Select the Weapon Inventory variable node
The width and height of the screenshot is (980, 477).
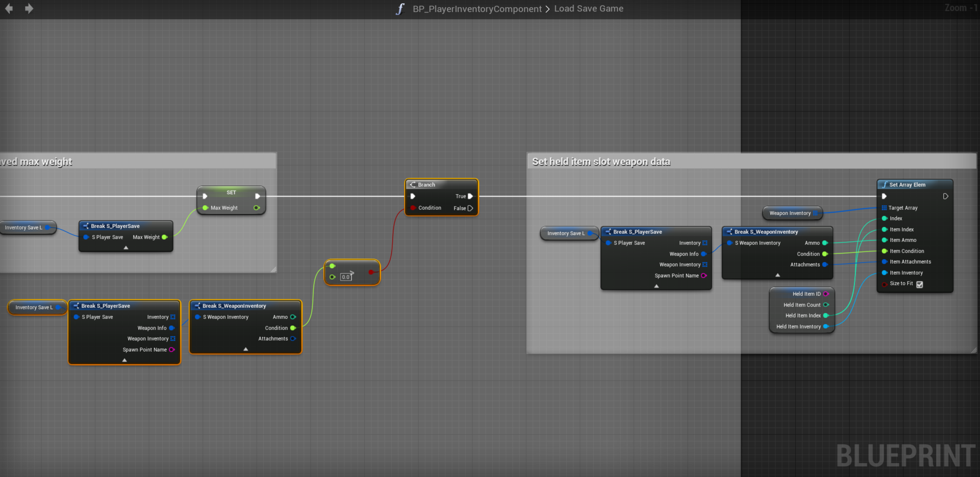[790, 213]
